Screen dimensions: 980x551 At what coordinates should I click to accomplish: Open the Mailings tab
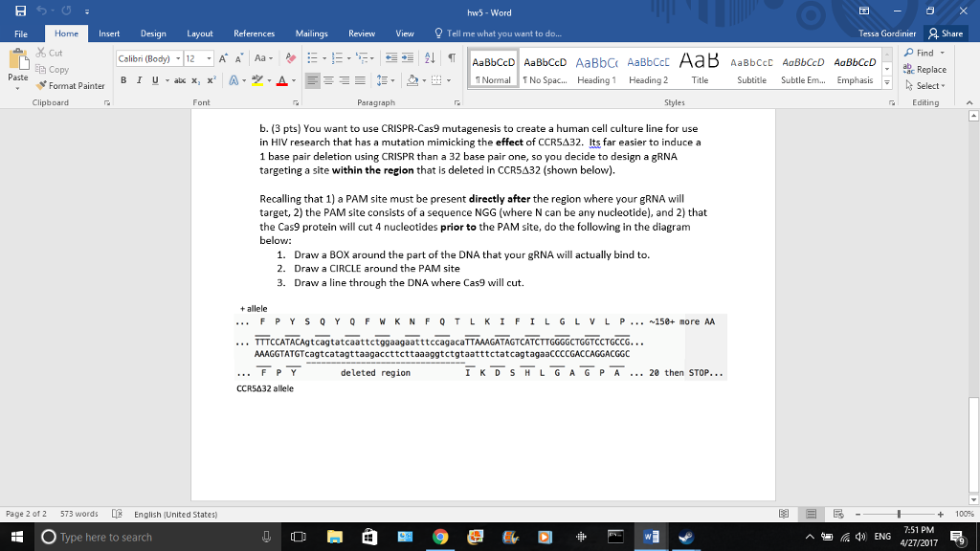point(311,33)
